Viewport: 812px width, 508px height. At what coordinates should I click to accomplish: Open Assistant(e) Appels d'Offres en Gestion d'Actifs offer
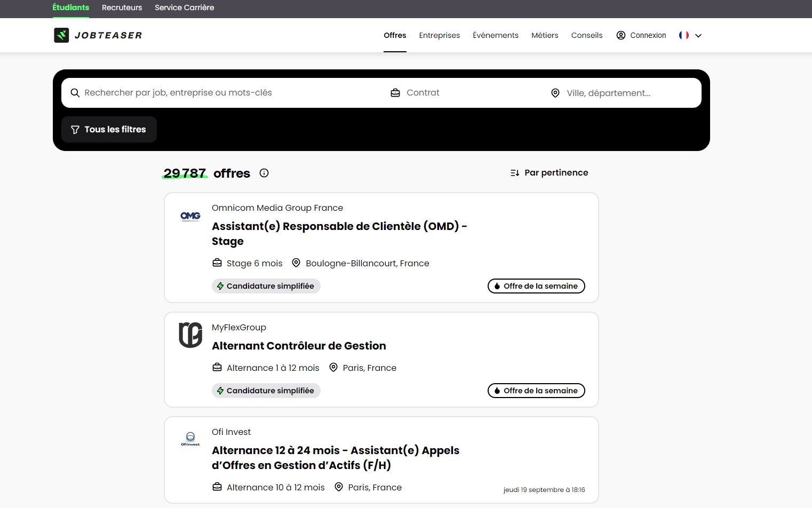(336, 458)
